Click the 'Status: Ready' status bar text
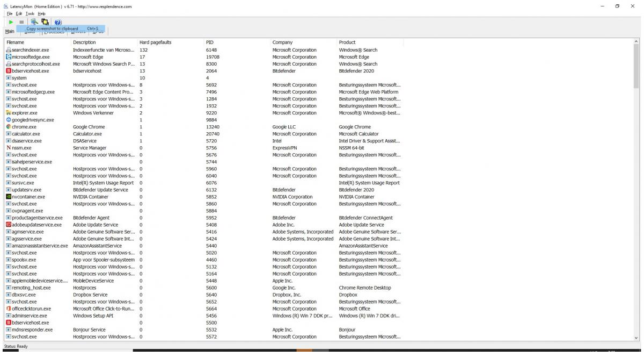Viewport: 644px width, 352px height. click(x=16, y=346)
